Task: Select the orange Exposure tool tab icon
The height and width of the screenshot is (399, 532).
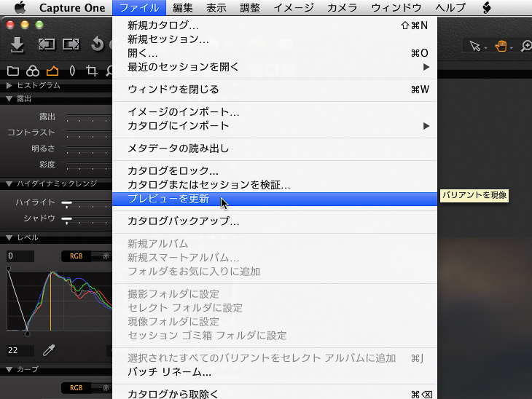Action: click(x=52, y=71)
